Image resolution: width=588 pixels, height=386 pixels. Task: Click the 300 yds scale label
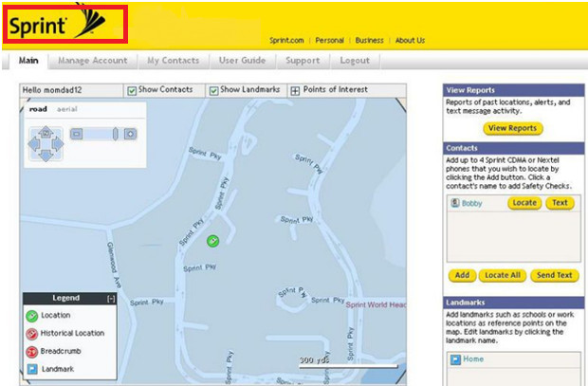coord(314,360)
